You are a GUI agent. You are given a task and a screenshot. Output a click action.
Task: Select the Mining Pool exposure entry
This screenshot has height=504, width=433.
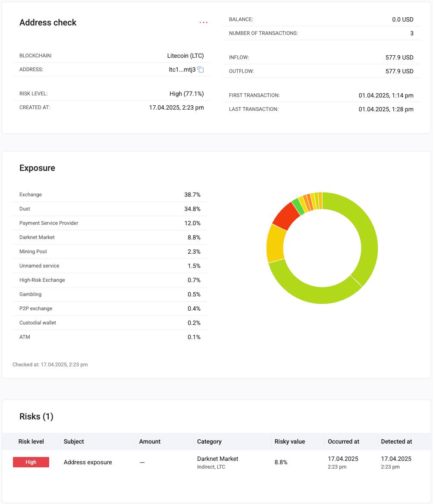coord(33,252)
